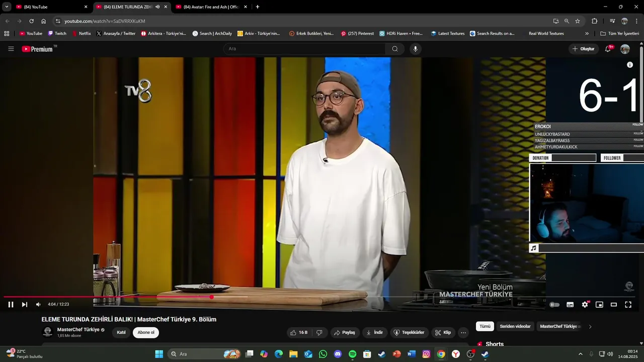Screen dimensions: 644x362
Task: Open Chrome media controls icon
Action: 612,21
